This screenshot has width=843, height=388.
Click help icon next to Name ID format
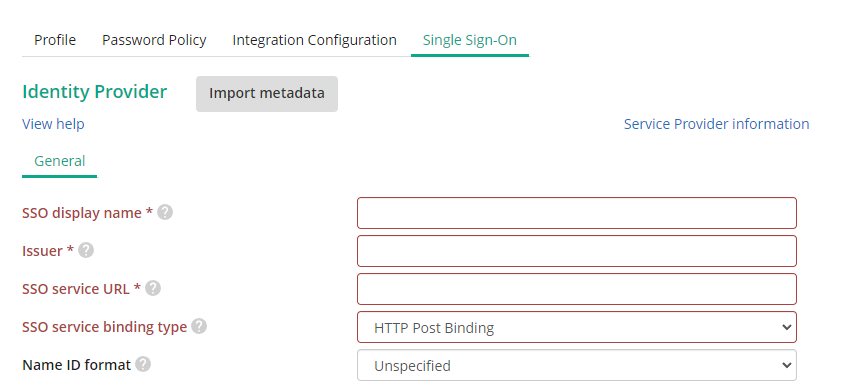143,364
